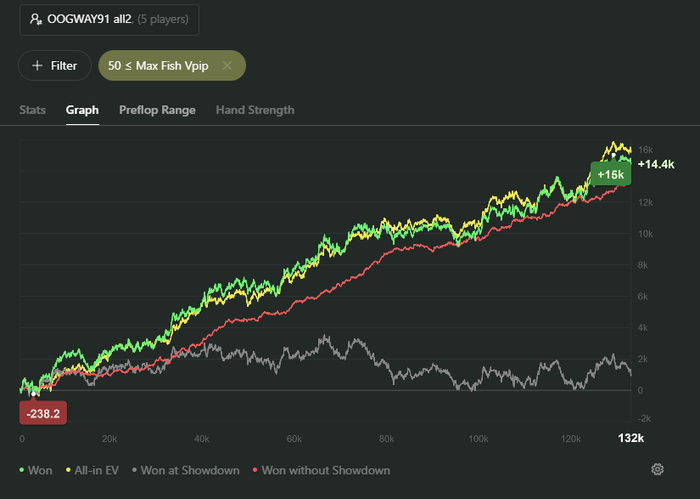
Task: Toggle the Won line in the legend
Action: pyautogui.click(x=36, y=470)
